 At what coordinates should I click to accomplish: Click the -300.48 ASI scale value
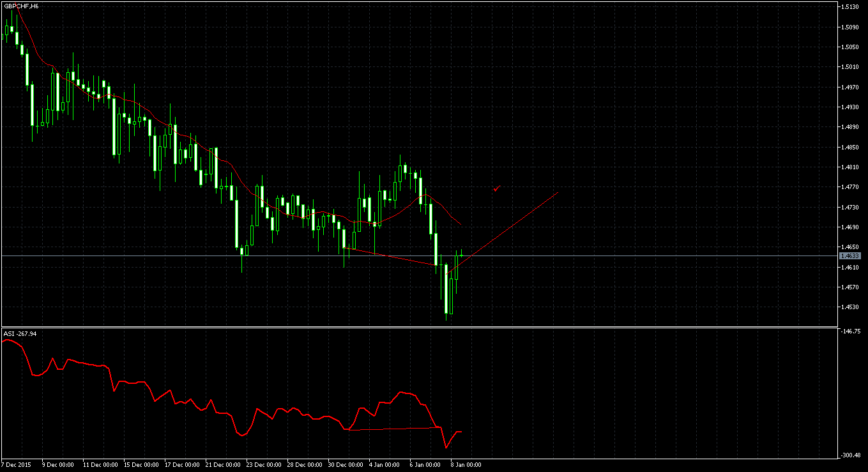pyautogui.click(x=851, y=455)
